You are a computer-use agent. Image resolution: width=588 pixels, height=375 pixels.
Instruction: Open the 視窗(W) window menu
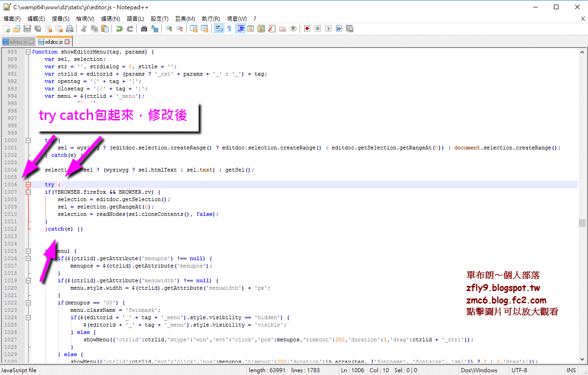(237, 18)
